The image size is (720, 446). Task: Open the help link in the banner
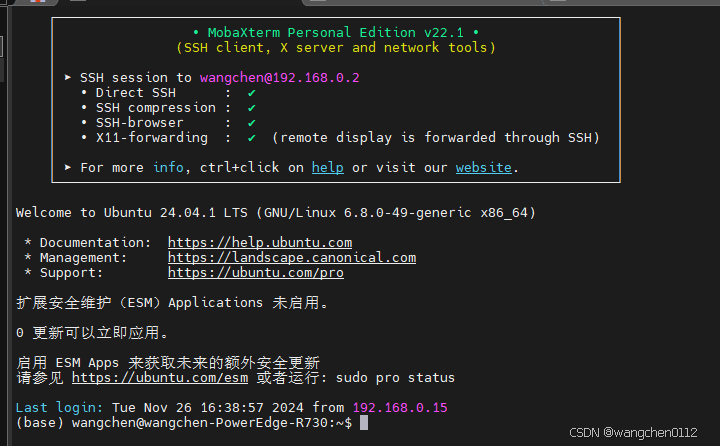[x=327, y=168]
